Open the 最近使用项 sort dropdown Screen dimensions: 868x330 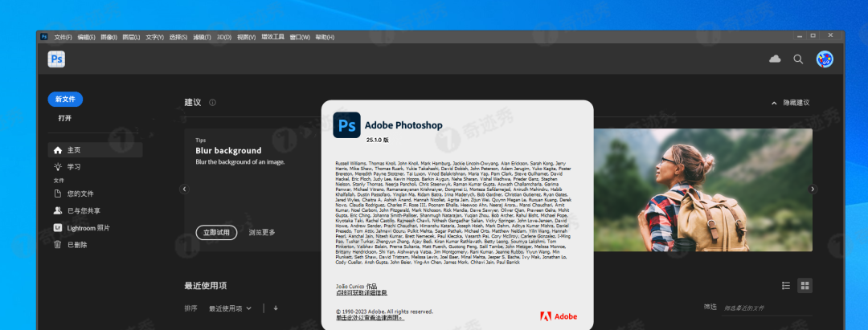[230, 308]
